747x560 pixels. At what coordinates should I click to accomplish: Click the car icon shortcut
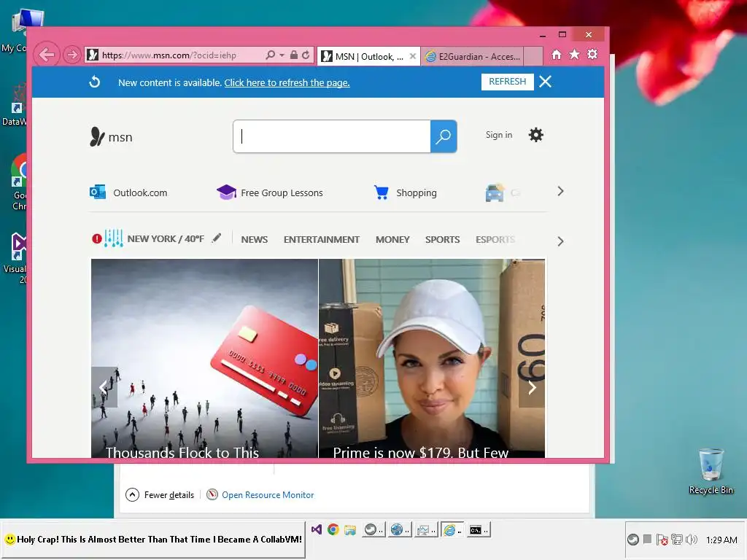(x=495, y=192)
